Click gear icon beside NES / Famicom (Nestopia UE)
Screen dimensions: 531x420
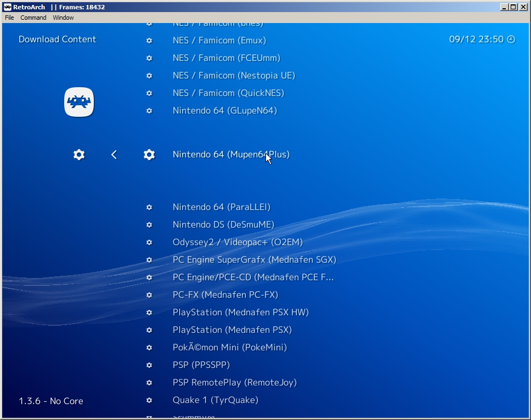tap(149, 76)
